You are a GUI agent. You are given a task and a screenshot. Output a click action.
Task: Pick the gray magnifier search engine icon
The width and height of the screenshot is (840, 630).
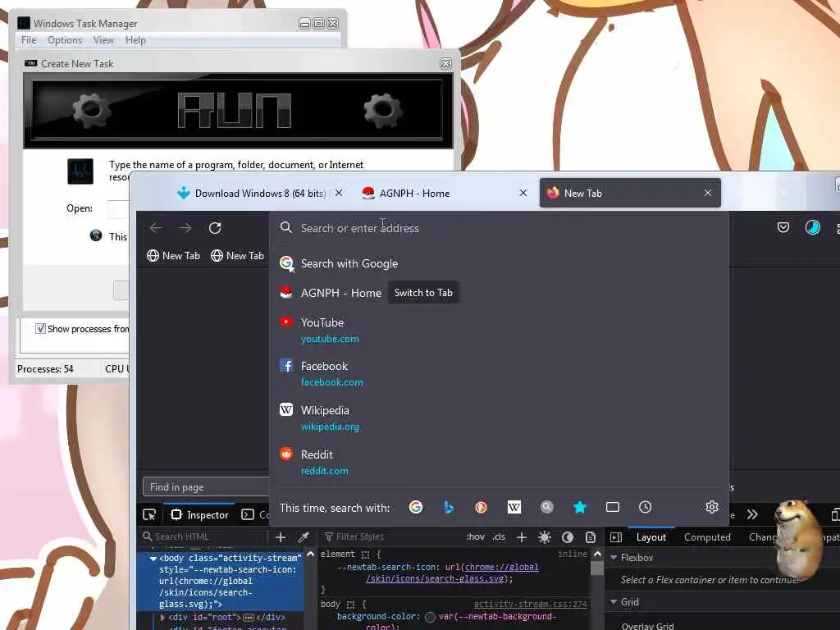coord(546,507)
